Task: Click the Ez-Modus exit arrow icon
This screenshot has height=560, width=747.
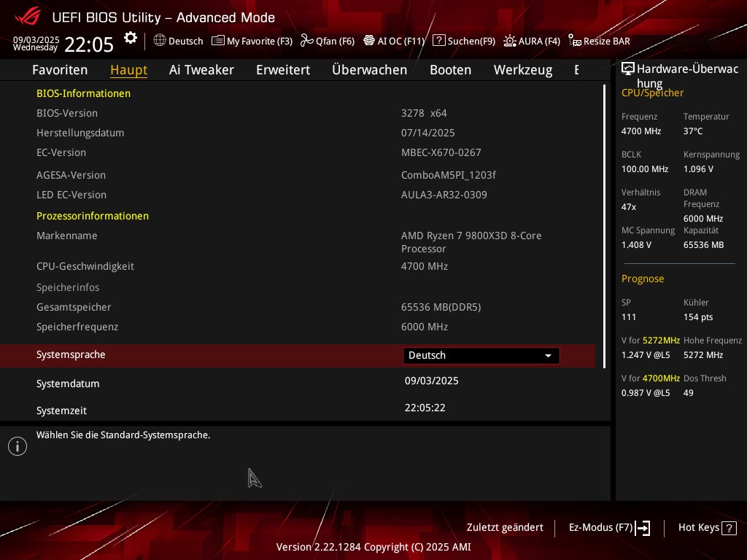Action: 643,528
